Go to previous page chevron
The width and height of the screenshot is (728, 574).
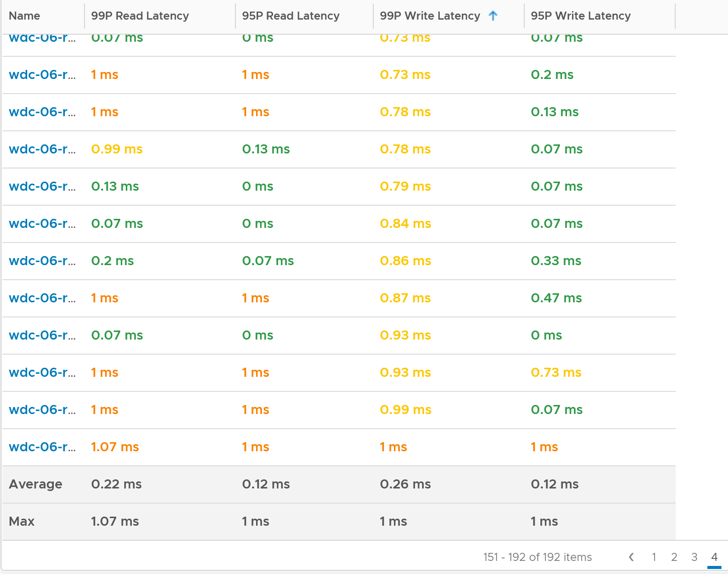[x=631, y=557]
